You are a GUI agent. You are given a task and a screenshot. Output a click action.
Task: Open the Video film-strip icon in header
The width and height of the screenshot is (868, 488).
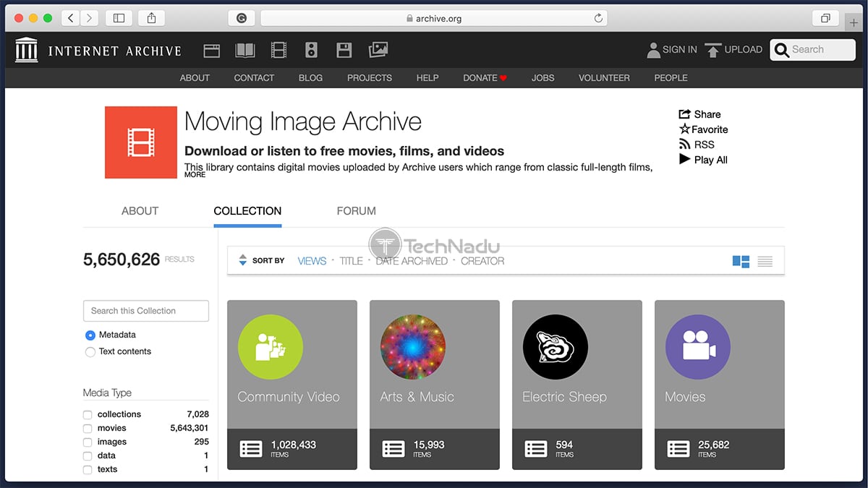pyautogui.click(x=278, y=50)
